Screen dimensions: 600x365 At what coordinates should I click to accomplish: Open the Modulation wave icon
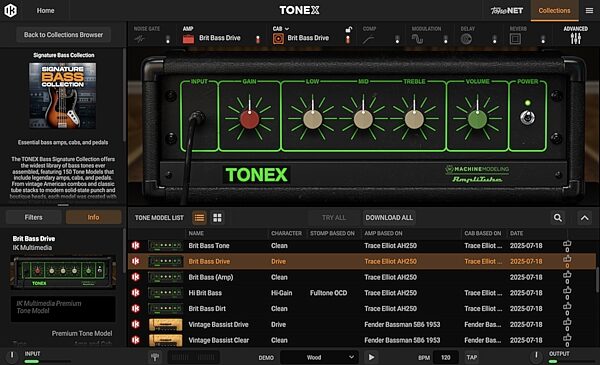tap(417, 39)
